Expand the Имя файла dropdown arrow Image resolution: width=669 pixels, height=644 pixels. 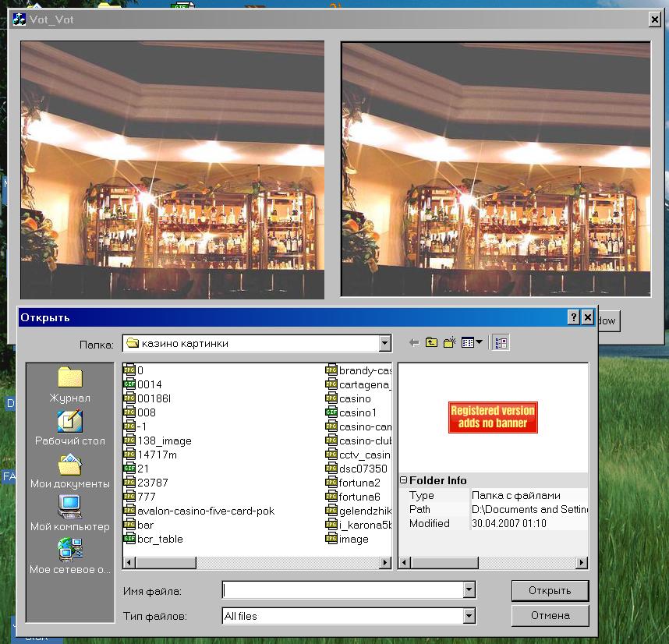(469, 590)
